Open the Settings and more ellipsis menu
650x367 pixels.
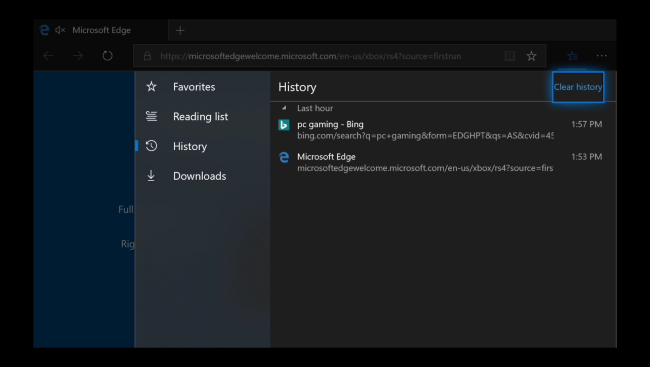point(601,56)
